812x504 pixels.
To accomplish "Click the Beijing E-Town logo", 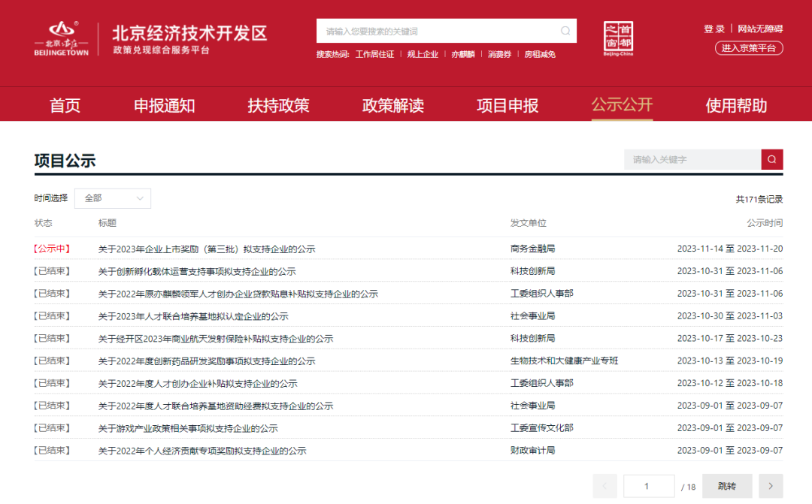I will pyautogui.click(x=62, y=39).
